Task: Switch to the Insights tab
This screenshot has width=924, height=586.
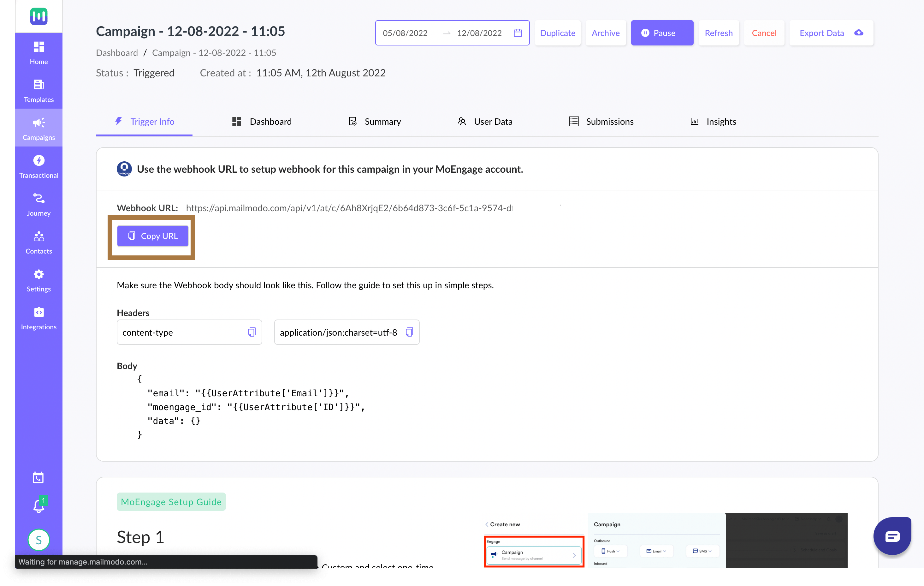Action: (713, 122)
